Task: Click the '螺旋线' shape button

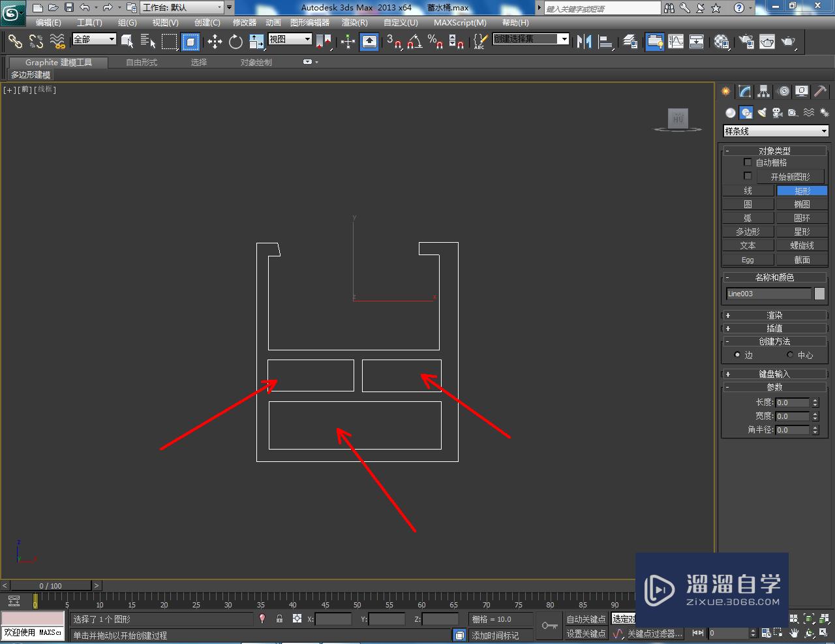Action: click(x=802, y=245)
